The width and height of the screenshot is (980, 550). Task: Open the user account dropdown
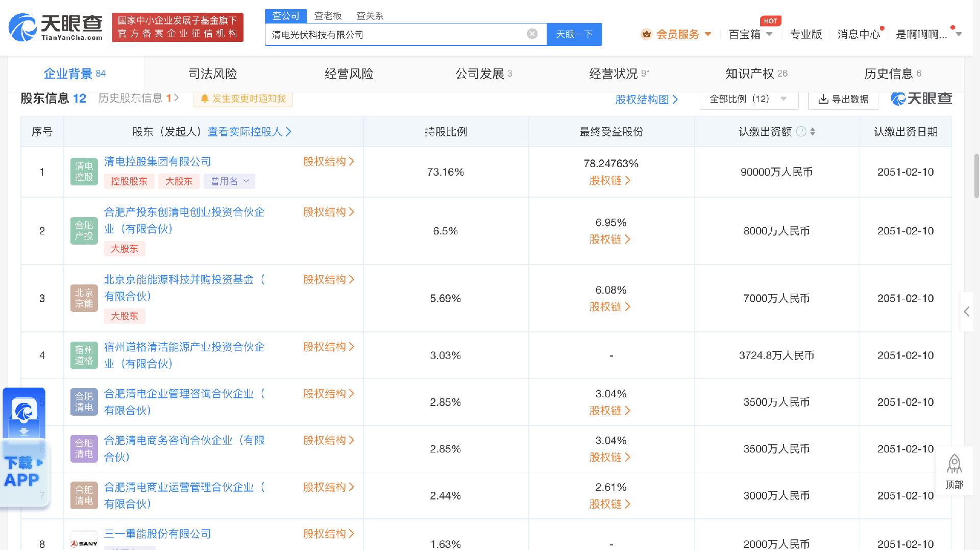[x=928, y=34]
